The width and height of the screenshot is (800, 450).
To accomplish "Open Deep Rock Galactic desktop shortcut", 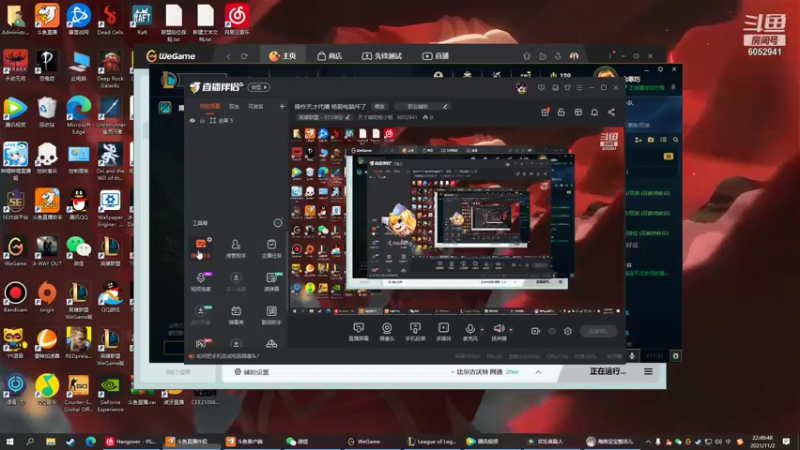I will 110,69.
